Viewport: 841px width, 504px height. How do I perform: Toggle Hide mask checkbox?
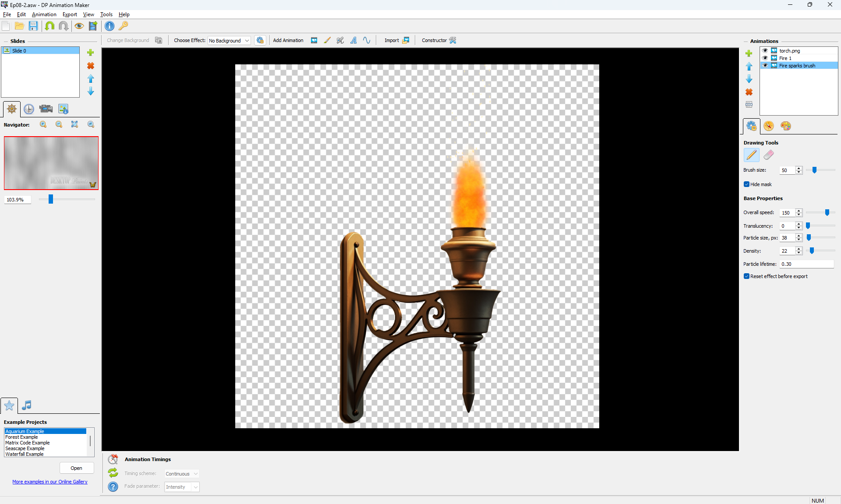(x=746, y=184)
